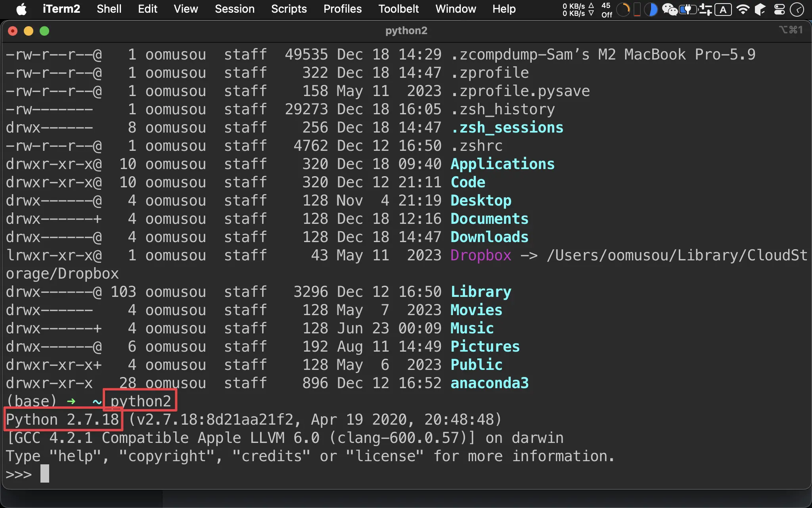The height and width of the screenshot is (508, 812).
Task: Click the Movies directory name
Action: pyautogui.click(x=477, y=310)
